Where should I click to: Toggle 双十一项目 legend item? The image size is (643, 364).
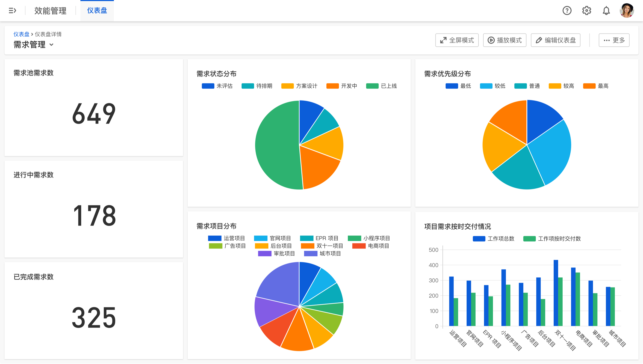(322, 246)
